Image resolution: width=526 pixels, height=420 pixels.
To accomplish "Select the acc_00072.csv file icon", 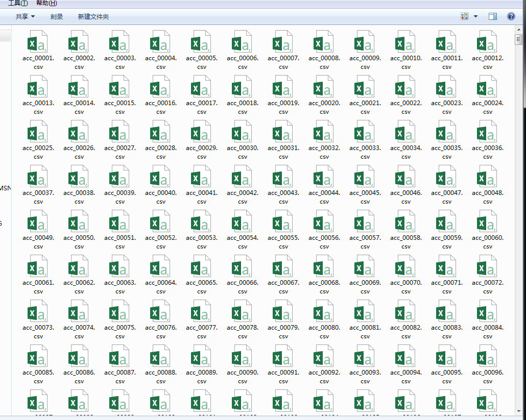I will click(x=487, y=266).
